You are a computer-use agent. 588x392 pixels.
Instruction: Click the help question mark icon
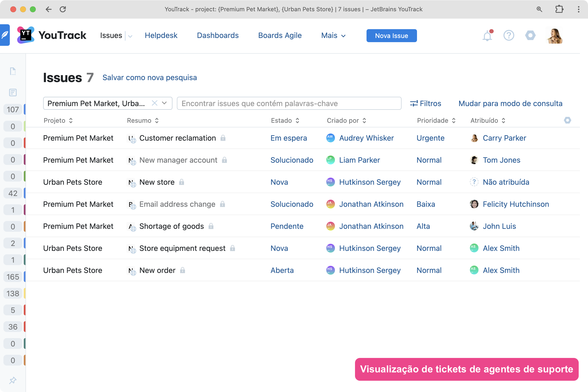point(509,36)
